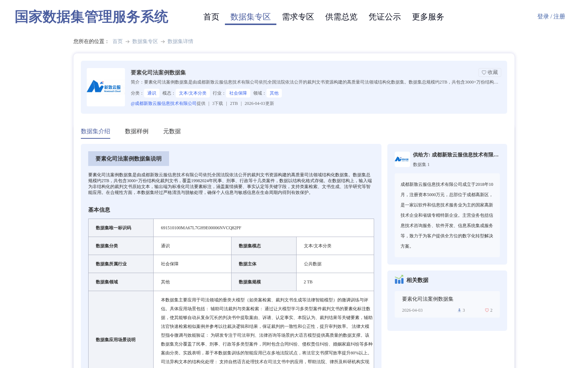Click 数据集专区 in the breadcrumb
This screenshot has width=588, height=368.
[145, 41]
